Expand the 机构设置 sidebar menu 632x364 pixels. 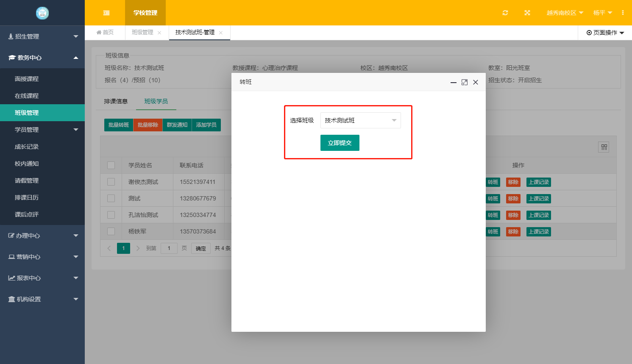(x=42, y=299)
